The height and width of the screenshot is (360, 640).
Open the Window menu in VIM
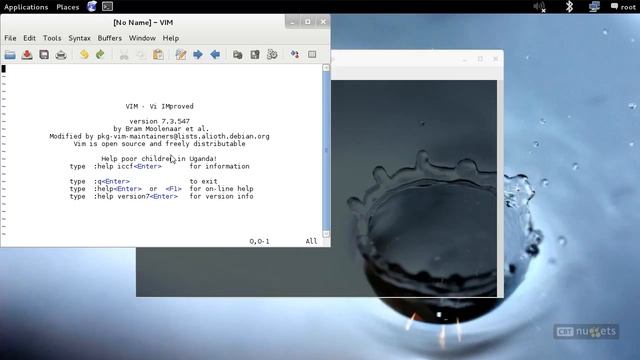142,38
